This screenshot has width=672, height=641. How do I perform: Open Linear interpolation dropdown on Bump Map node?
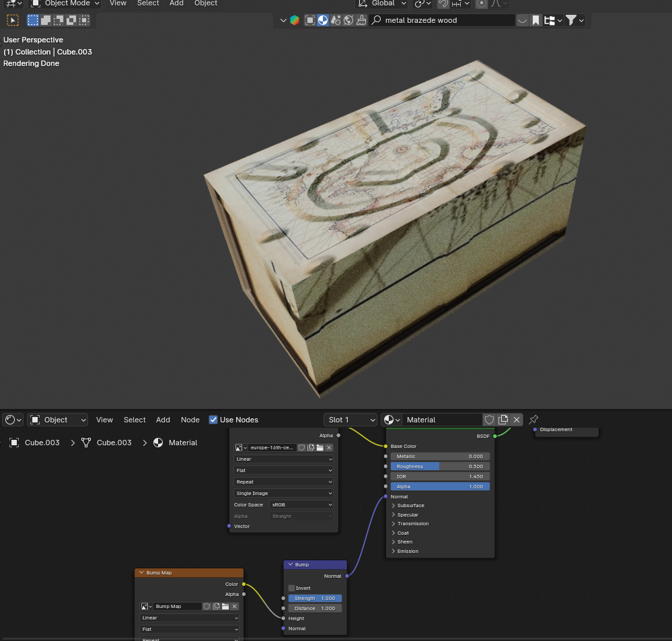[x=189, y=618]
